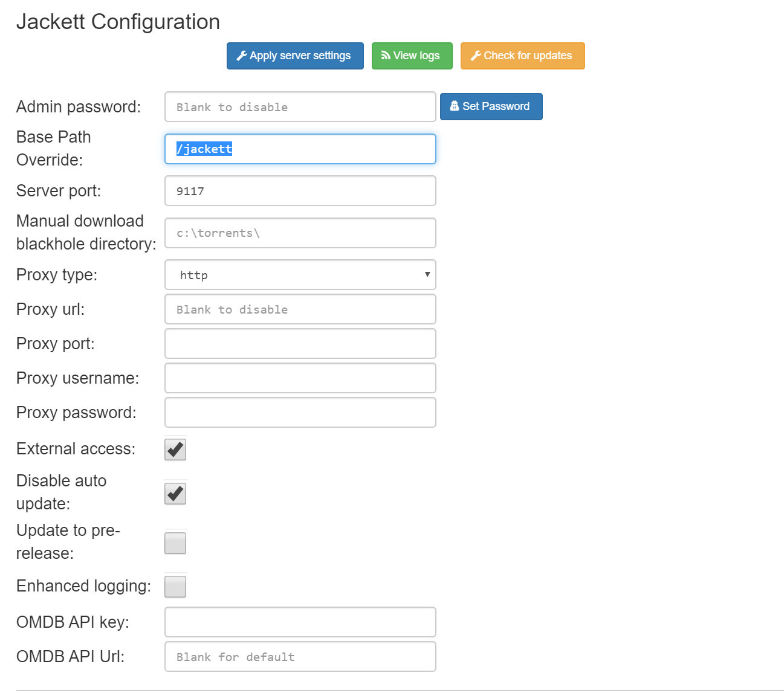Viewport: 784px width, 693px height.
Task: Click the Proxy port input
Action: point(300,344)
